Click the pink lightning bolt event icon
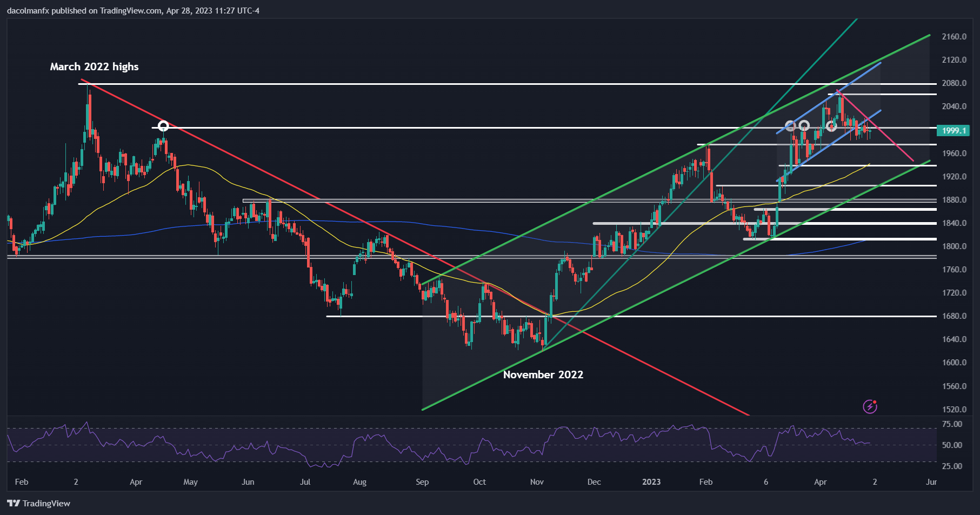Viewport: 980px width, 515px height. [x=870, y=406]
